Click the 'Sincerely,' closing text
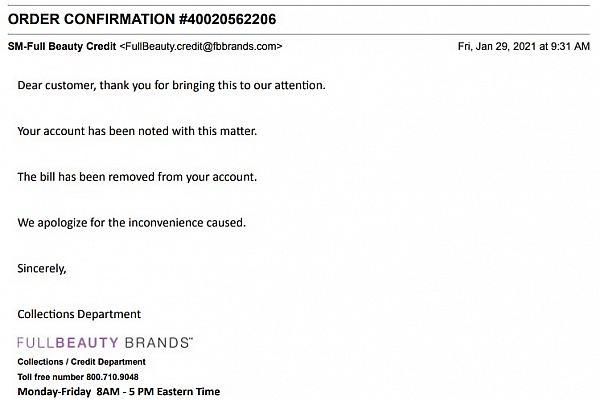Viewport: 600px width, 400px height. (x=42, y=268)
